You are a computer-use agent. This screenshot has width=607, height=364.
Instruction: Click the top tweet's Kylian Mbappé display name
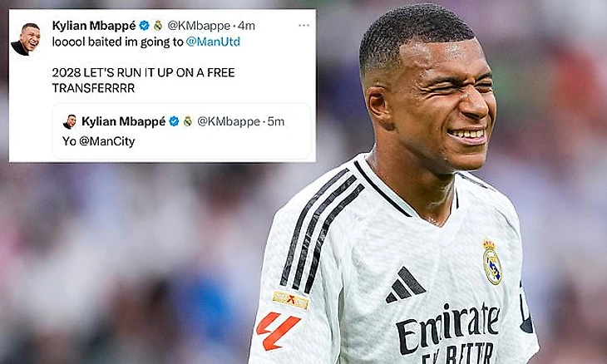pyautogui.click(x=94, y=26)
